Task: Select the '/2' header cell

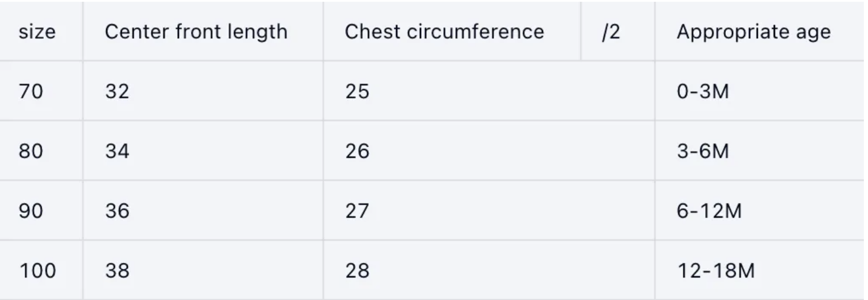Action: pyautogui.click(x=610, y=32)
